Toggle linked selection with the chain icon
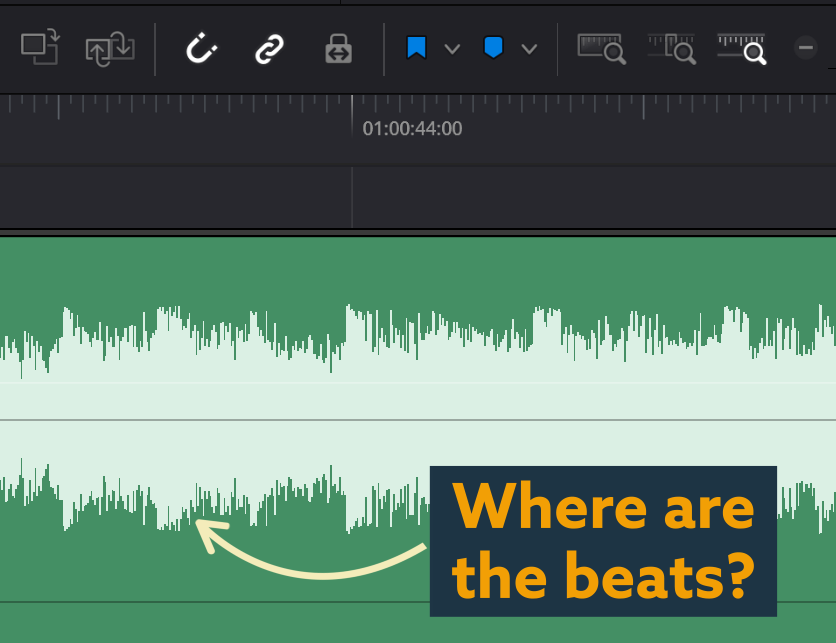Screen dimensions: 836x643 [269, 48]
